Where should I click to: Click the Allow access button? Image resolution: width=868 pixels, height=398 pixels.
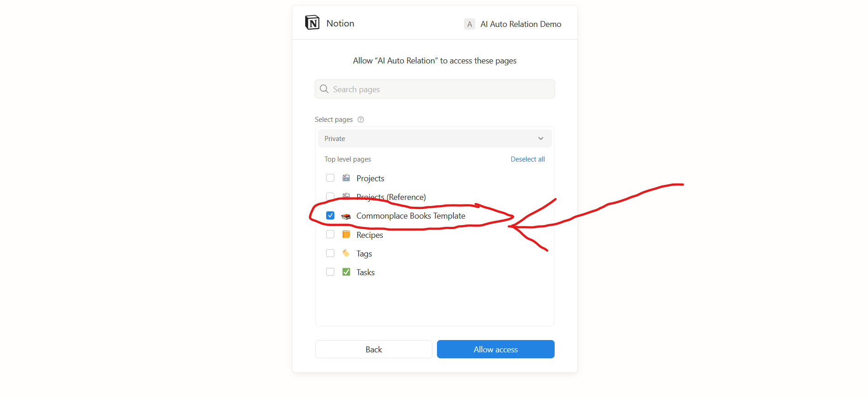tap(496, 349)
